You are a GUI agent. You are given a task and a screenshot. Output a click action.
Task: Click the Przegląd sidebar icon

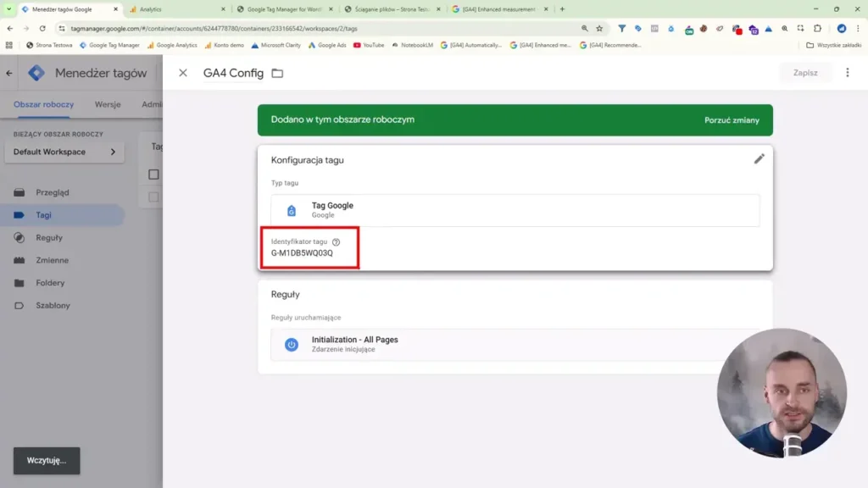(19, 192)
